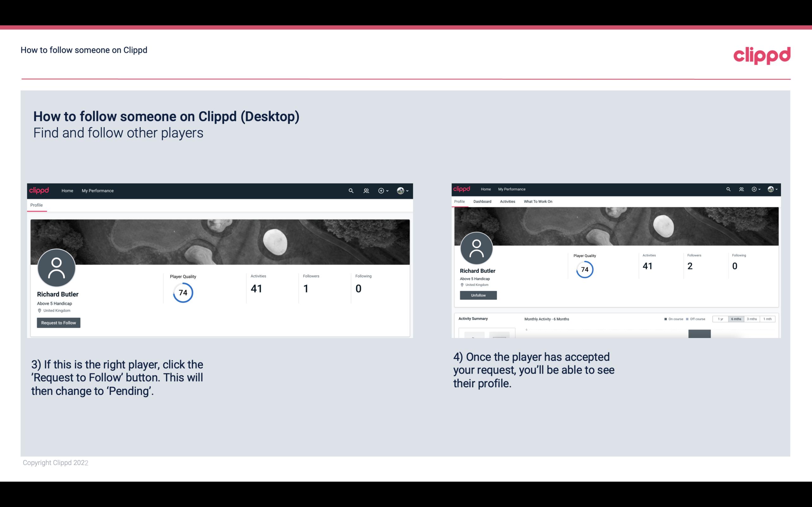The image size is (812, 507).
Task: Click the Clippd logo in top-right corner
Action: click(763, 54)
